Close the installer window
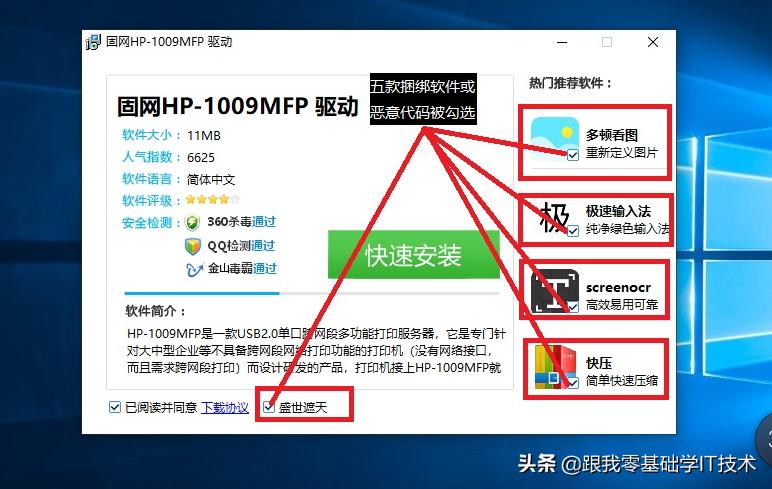Image resolution: width=772 pixels, height=489 pixels. [x=653, y=42]
